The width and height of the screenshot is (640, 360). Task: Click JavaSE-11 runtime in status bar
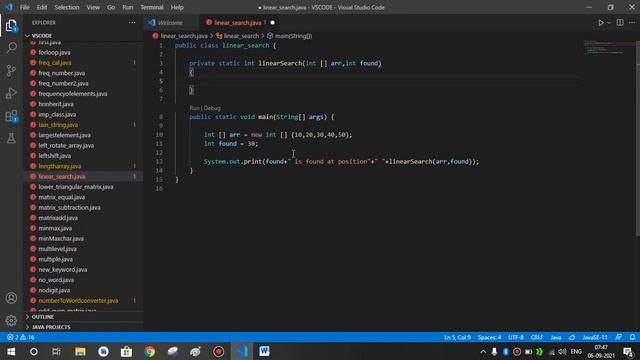(595, 338)
